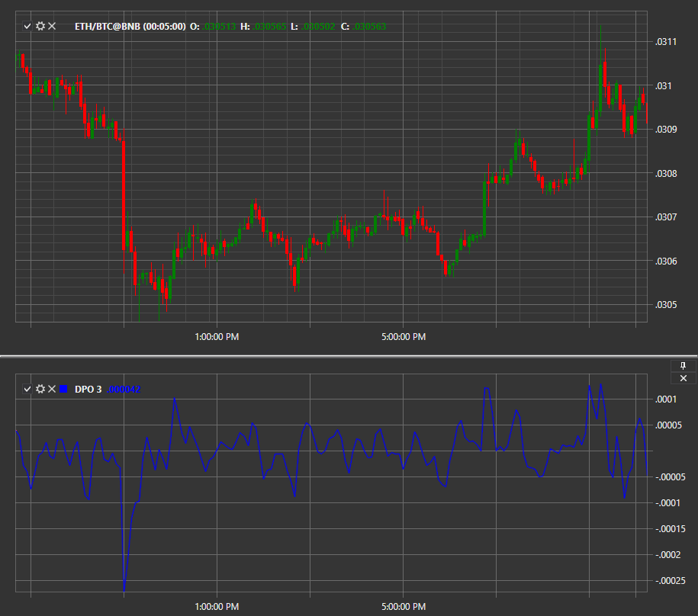Remove the DPO 3 indicator with X icon
The image size is (698, 616).
(x=52, y=389)
